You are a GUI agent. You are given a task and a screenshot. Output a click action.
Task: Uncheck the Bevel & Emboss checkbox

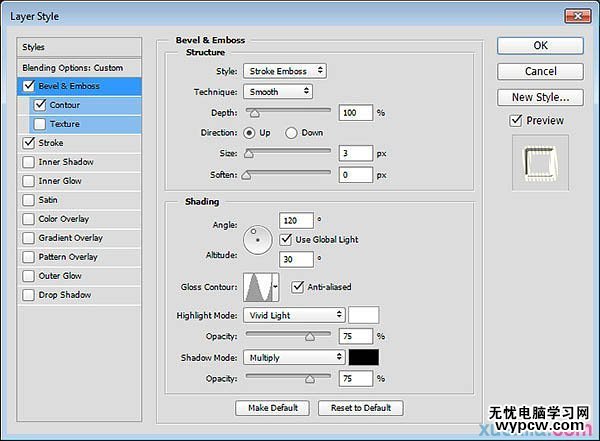point(29,86)
